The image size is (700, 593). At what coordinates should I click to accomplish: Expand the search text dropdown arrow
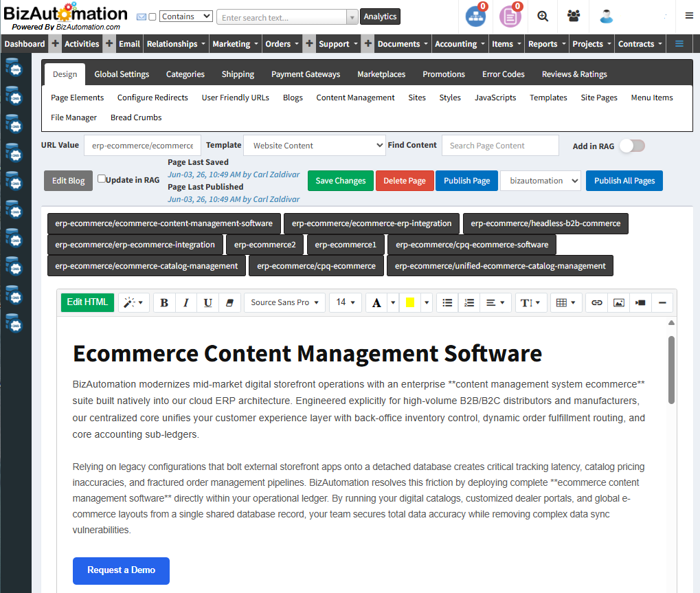click(x=352, y=17)
